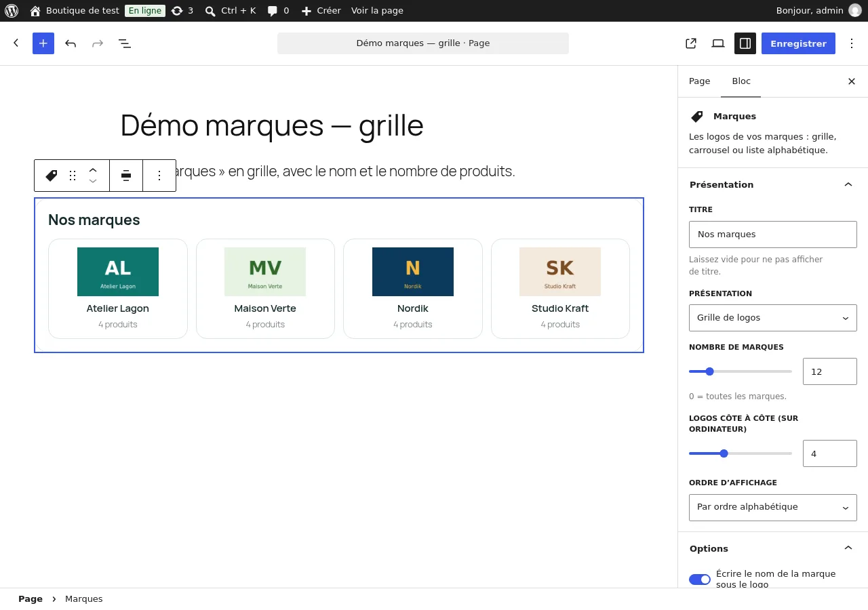The height and width of the screenshot is (610, 868).
Task: Open Boutique de test site home link
Action: click(x=75, y=11)
